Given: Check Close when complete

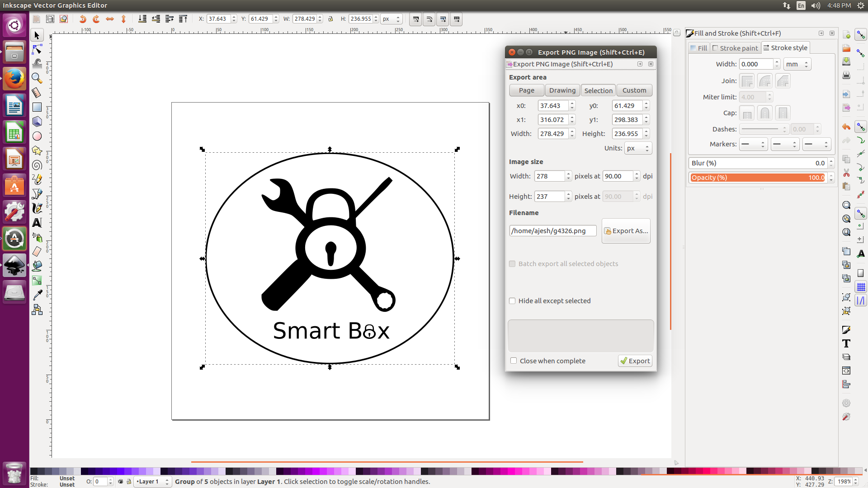Looking at the screenshot, I should (514, 361).
